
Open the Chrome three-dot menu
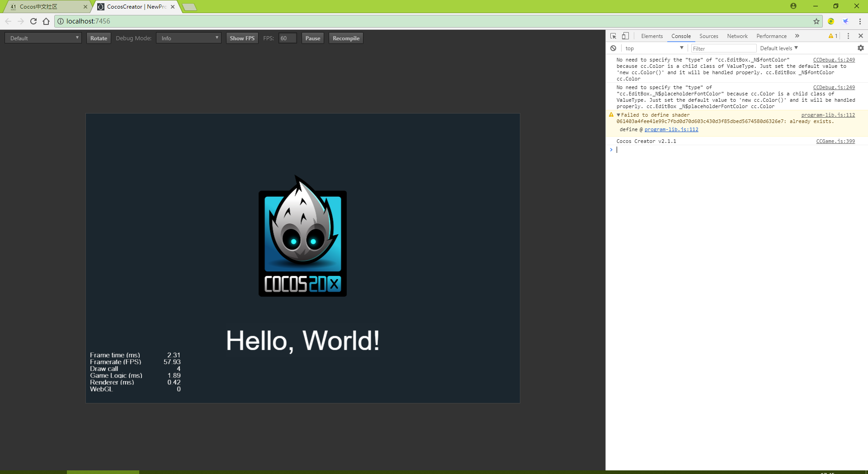tap(860, 21)
